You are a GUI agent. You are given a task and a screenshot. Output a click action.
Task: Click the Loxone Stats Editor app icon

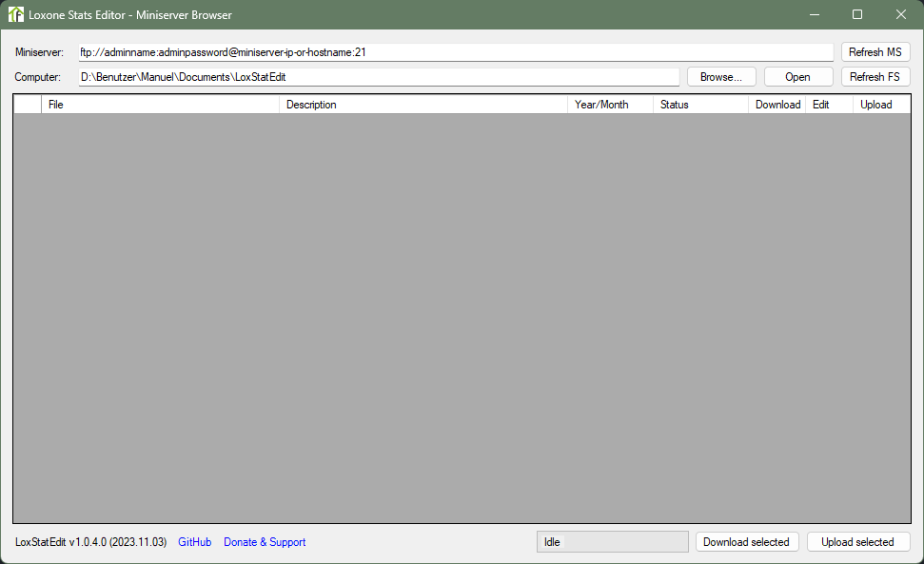[16, 14]
